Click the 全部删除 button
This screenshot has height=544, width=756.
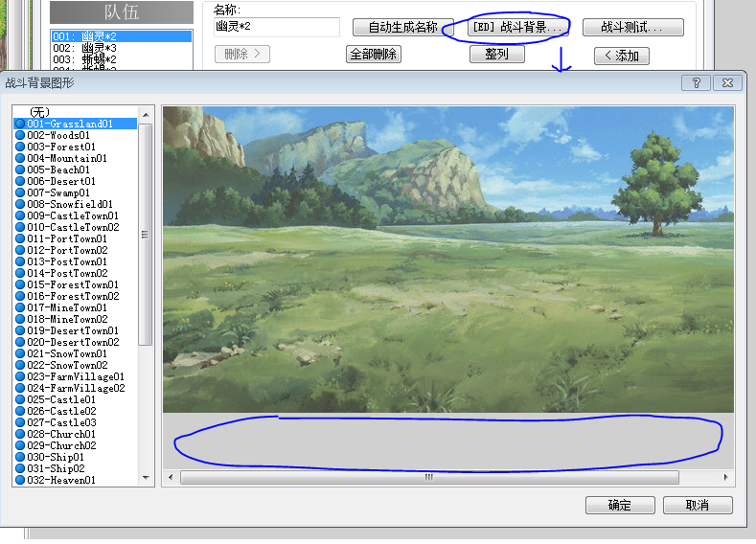tap(373, 54)
